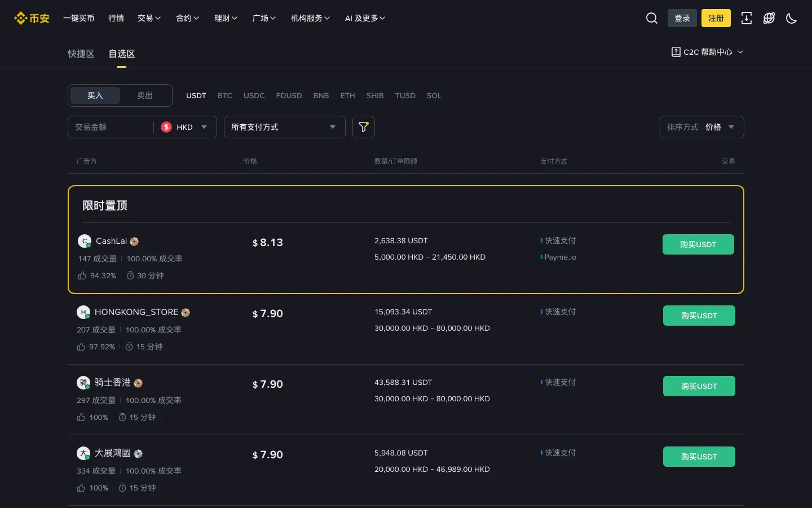The height and width of the screenshot is (508, 812).
Task: Click the 登录 login button
Action: 682,18
